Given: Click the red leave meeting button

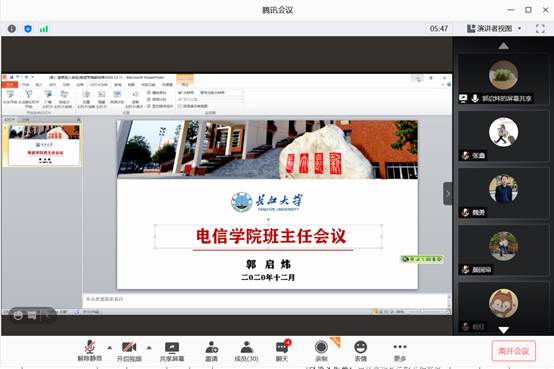Looking at the screenshot, I should [x=513, y=351].
